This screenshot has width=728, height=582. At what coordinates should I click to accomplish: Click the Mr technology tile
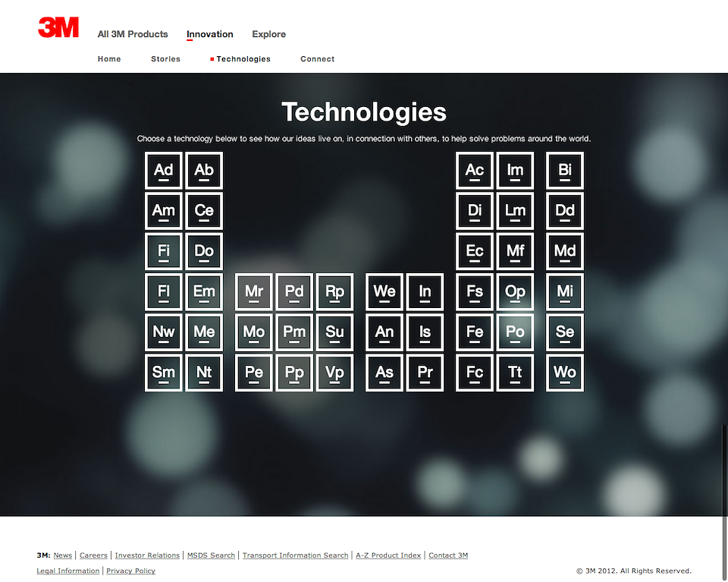[253, 291]
